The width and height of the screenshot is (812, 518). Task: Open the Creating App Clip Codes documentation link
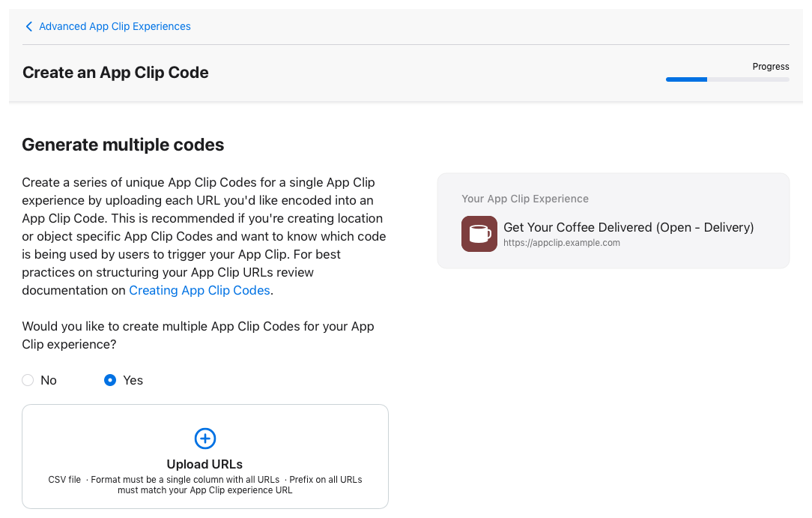(x=199, y=290)
